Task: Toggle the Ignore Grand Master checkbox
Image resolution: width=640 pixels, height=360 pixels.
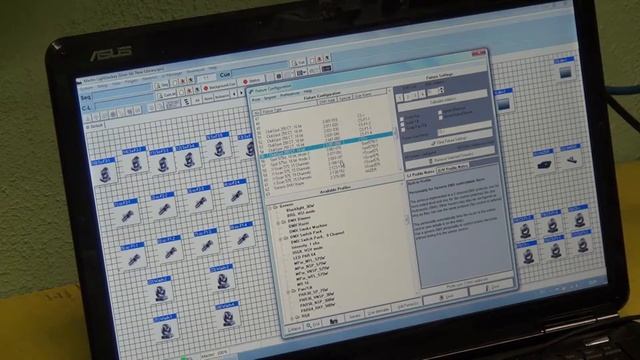Action: click(440, 118)
